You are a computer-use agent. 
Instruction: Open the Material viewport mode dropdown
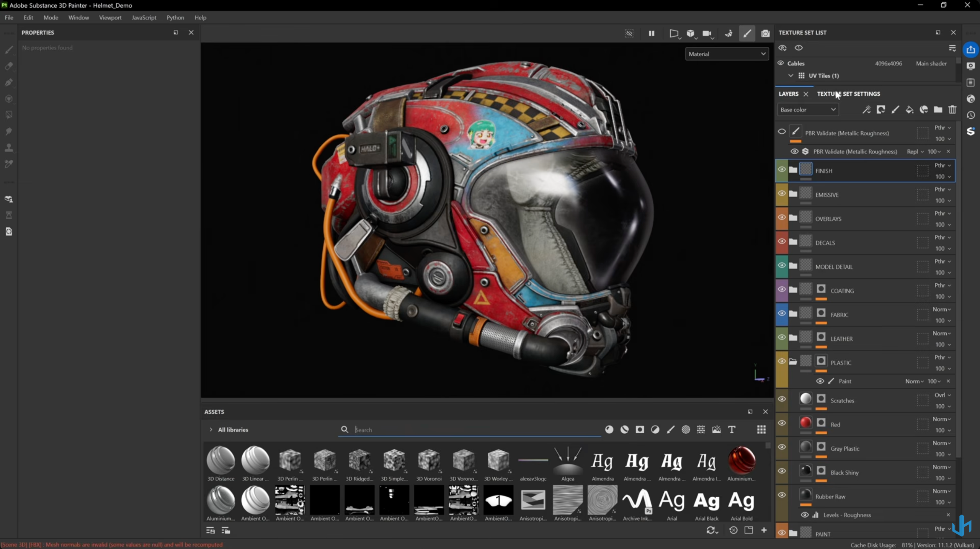click(x=727, y=54)
